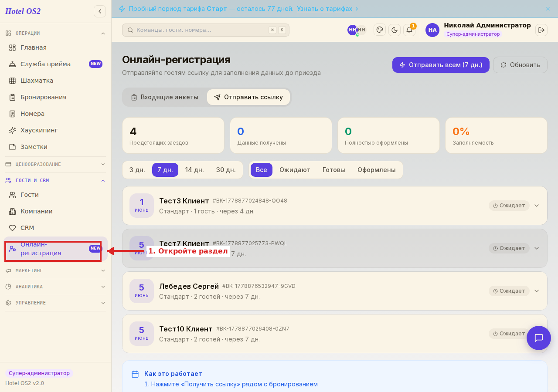
Task: Open notifications bell icon
Action: (x=409, y=30)
